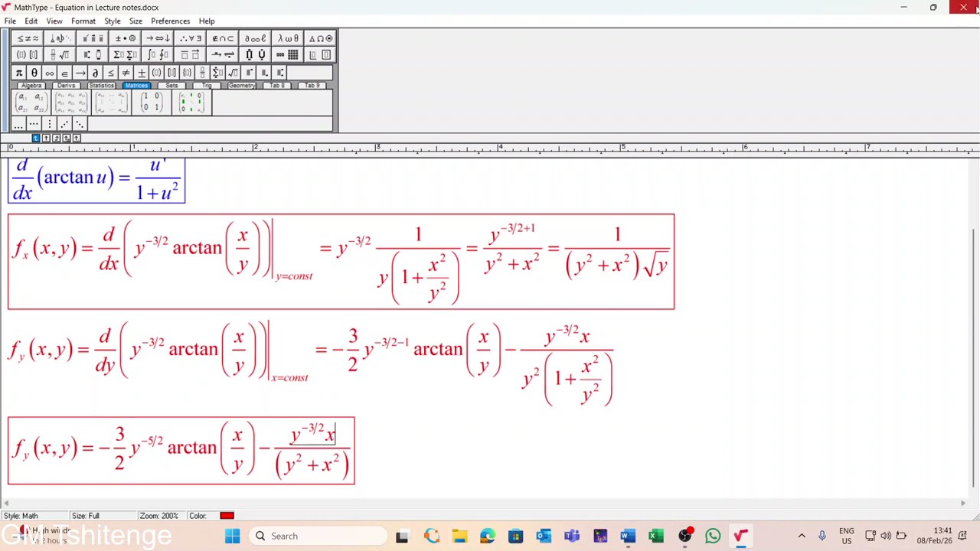Screen dimensions: 980x551
Task: Open the arrow symbols palette
Action: pos(158,38)
